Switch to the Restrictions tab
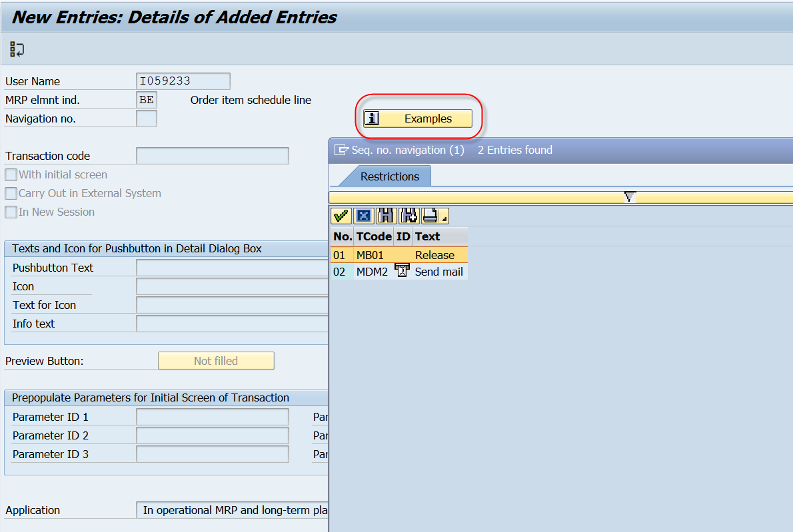Image resolution: width=793 pixels, height=532 pixels. (x=390, y=176)
